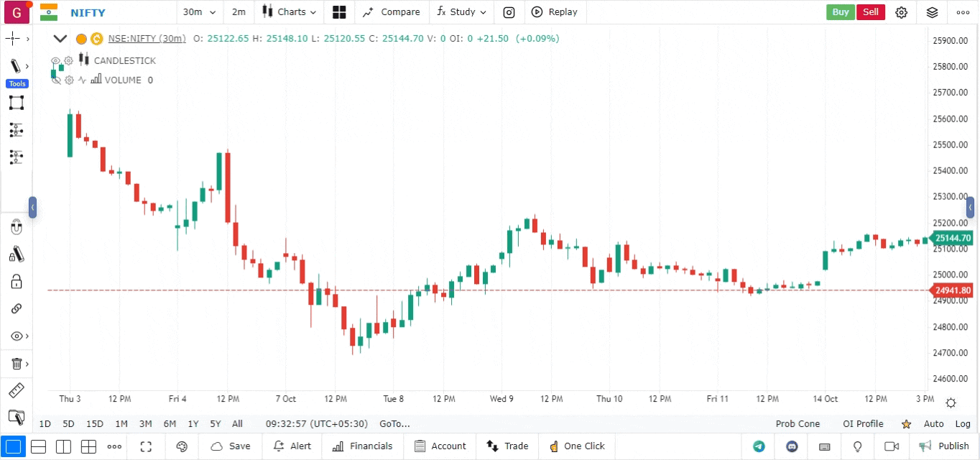Open the color theme palette icon

point(182,446)
